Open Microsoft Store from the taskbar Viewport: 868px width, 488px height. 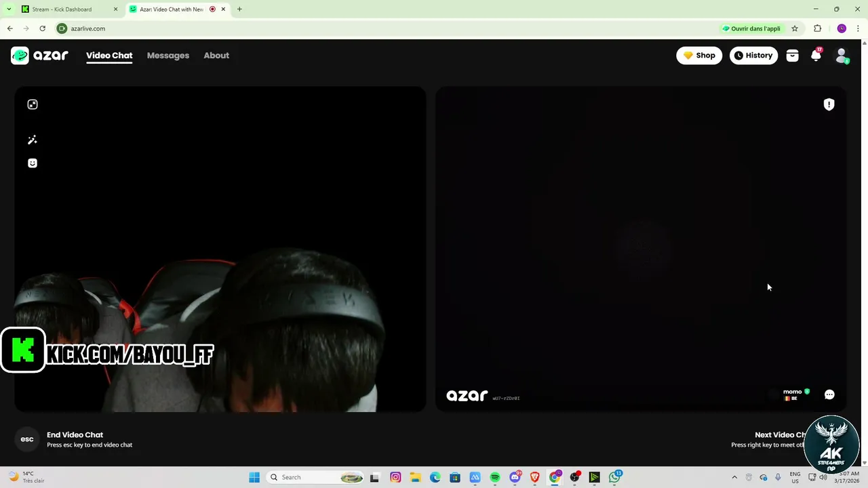click(x=455, y=477)
